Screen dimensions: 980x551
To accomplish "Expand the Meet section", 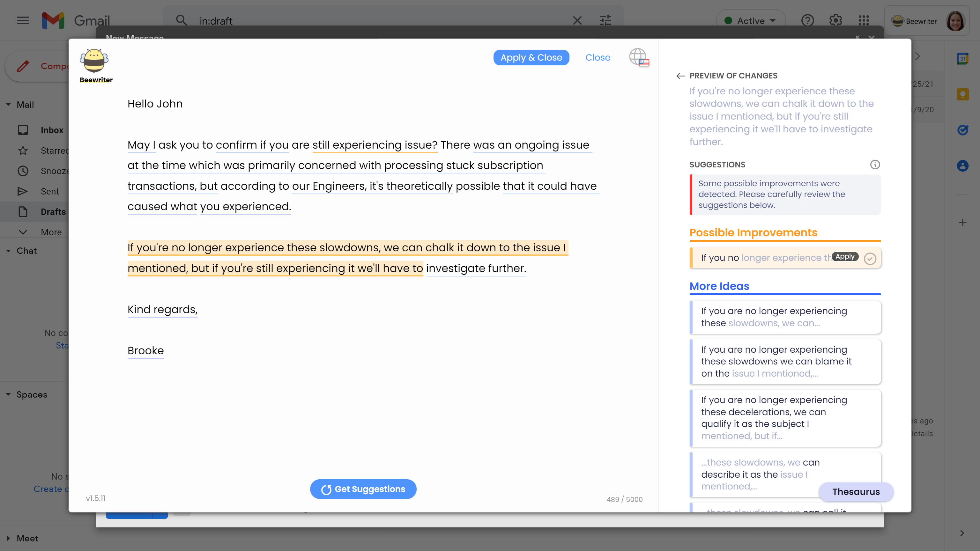I will (8, 538).
